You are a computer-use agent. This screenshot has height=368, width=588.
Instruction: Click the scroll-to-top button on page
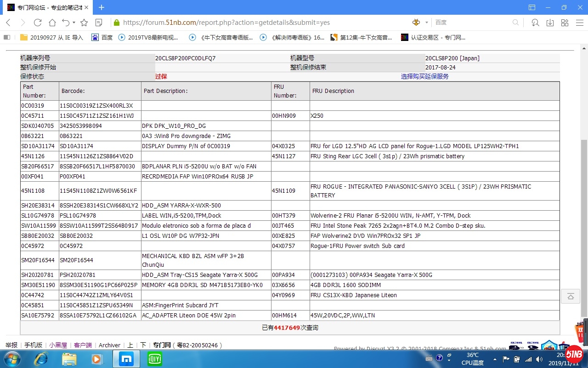point(571,296)
